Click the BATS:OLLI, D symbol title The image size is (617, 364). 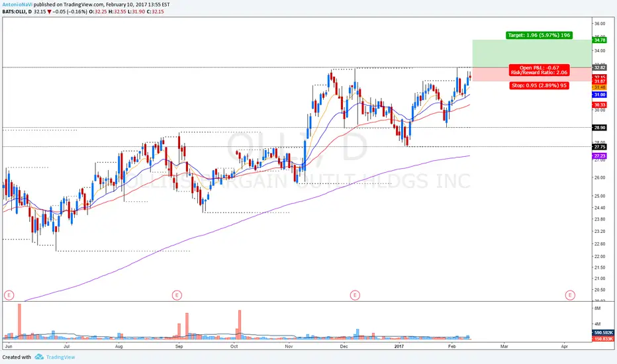17,12
